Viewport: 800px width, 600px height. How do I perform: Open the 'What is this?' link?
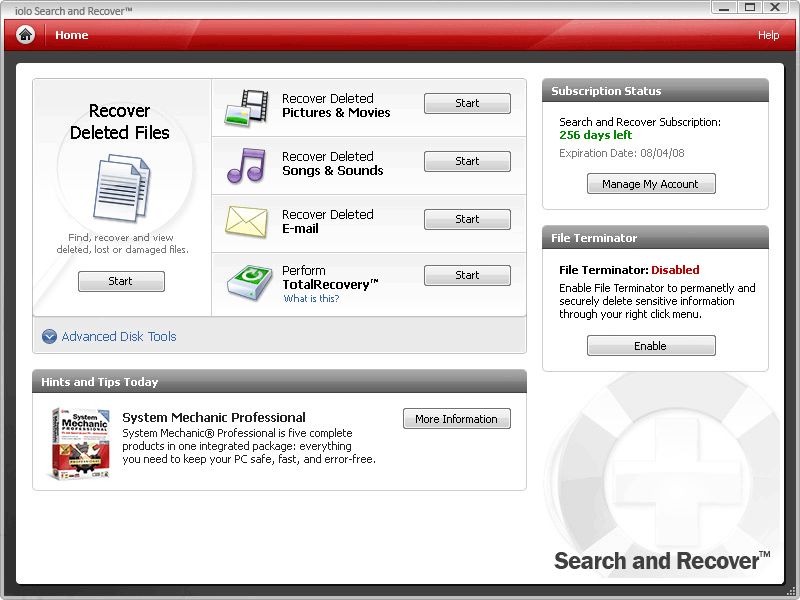[311, 298]
